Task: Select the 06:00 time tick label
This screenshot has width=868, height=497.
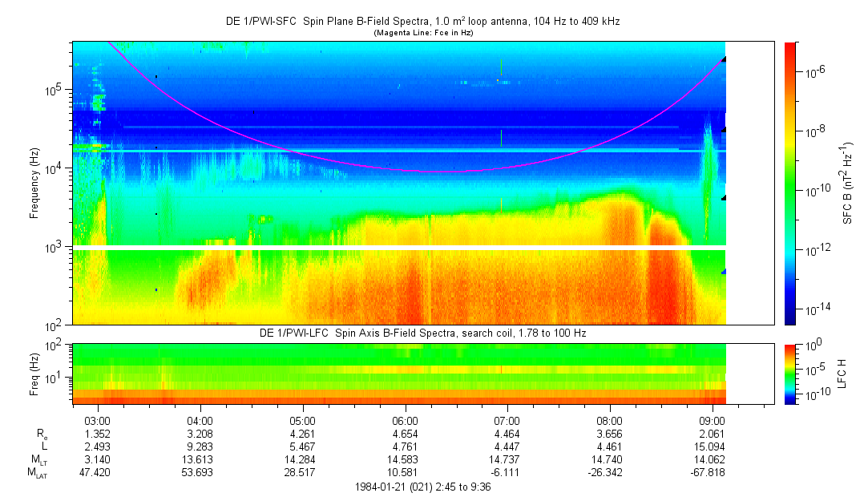Action: pos(405,420)
